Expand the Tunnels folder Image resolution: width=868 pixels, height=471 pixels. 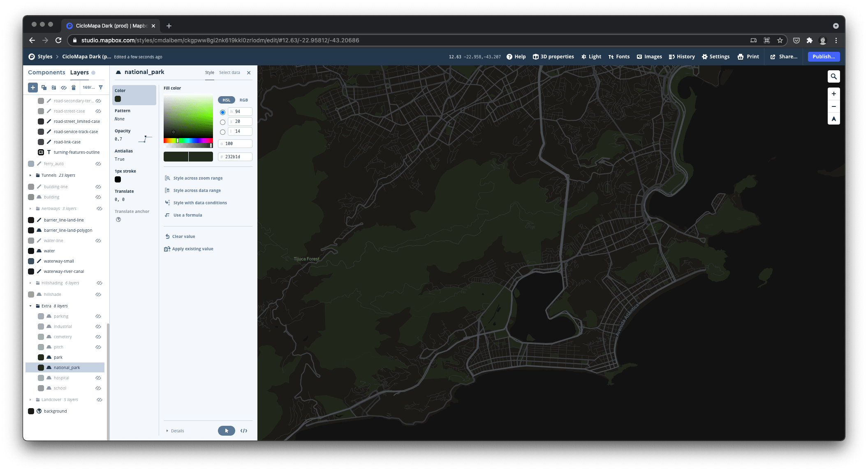coord(30,175)
